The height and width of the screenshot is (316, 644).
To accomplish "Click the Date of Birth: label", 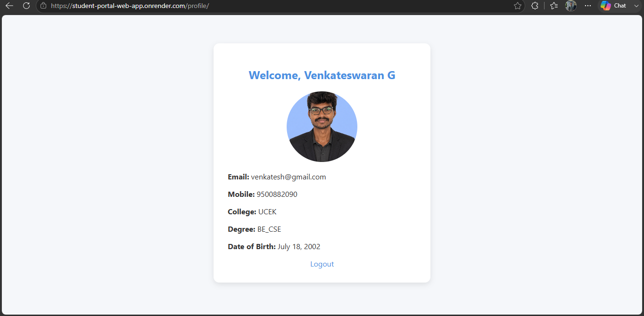I will [252, 247].
